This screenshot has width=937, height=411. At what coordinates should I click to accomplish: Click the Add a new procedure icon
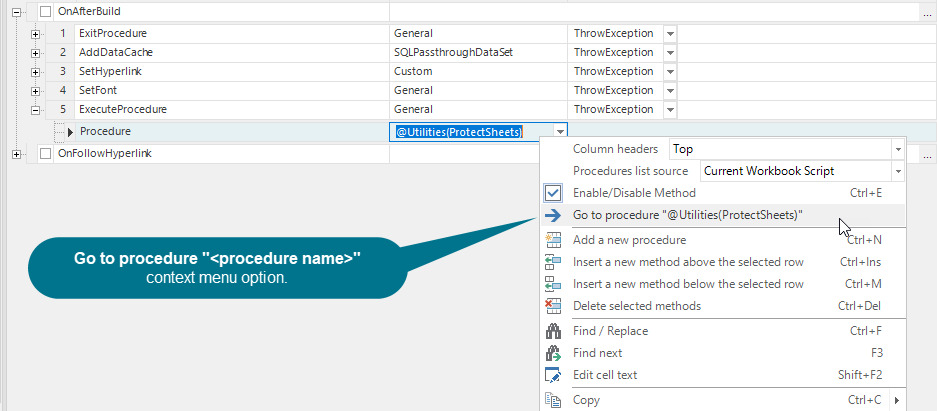coord(553,240)
